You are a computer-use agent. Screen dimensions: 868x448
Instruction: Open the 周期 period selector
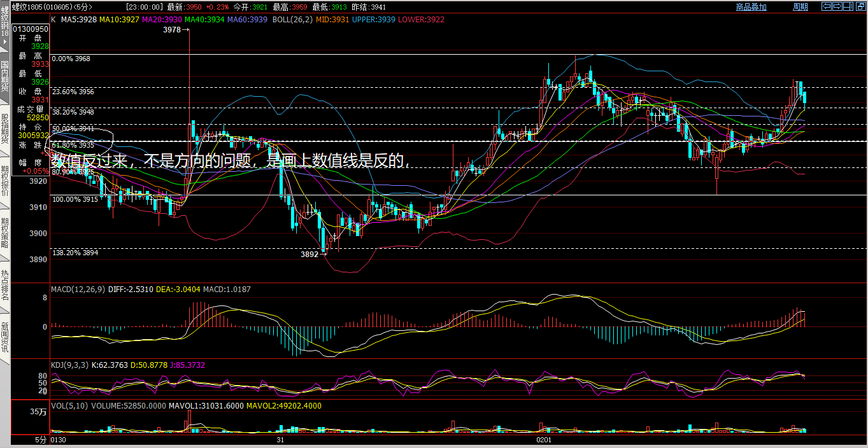point(800,7)
